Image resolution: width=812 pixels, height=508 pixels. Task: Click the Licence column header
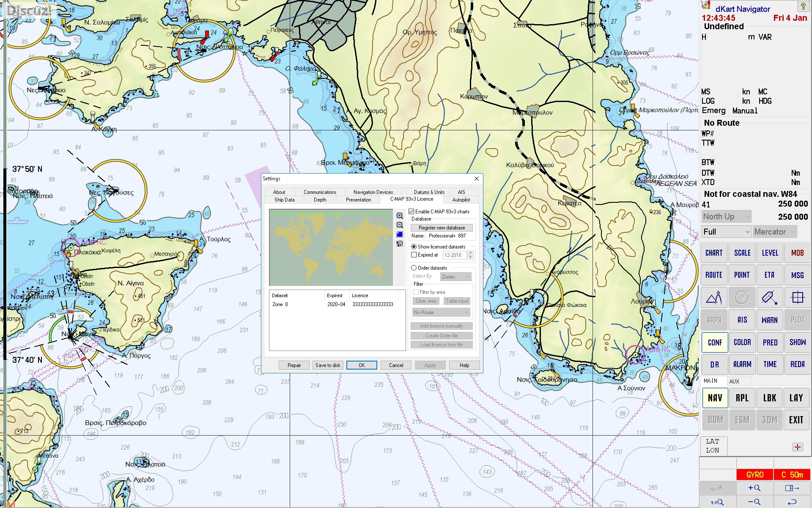[x=374, y=295]
